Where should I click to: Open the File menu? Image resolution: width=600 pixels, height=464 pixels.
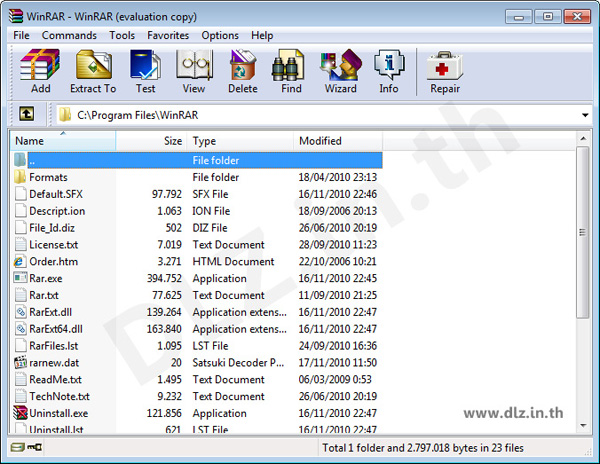pos(21,35)
